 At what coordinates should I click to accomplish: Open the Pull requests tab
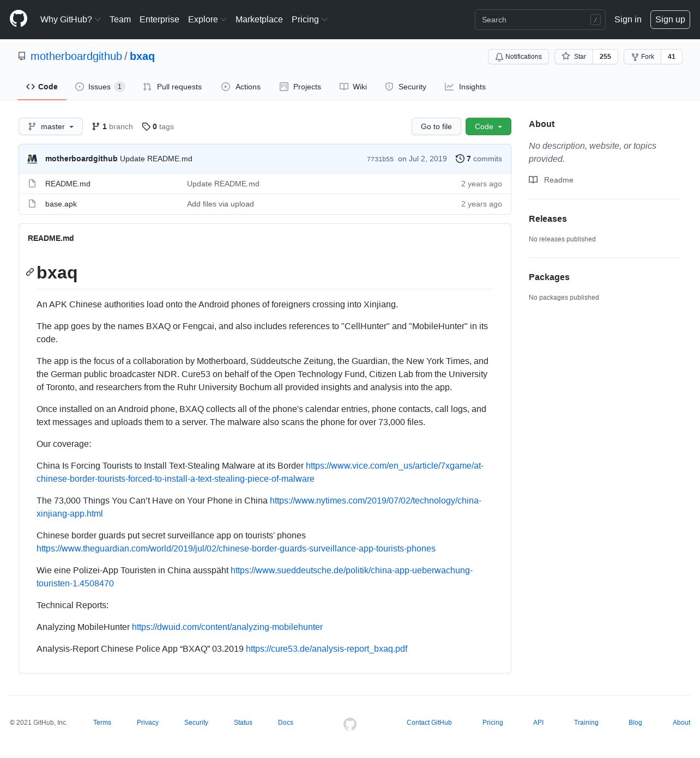(x=172, y=87)
